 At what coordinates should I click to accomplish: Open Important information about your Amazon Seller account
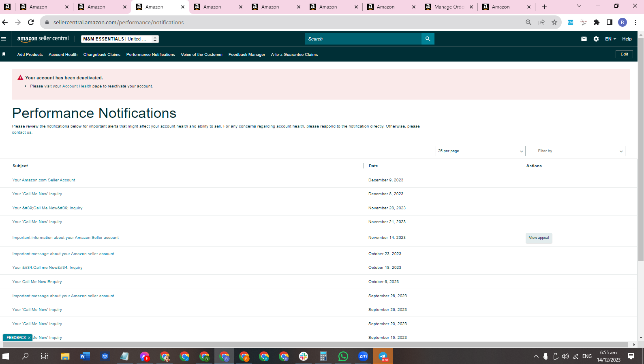click(x=66, y=238)
